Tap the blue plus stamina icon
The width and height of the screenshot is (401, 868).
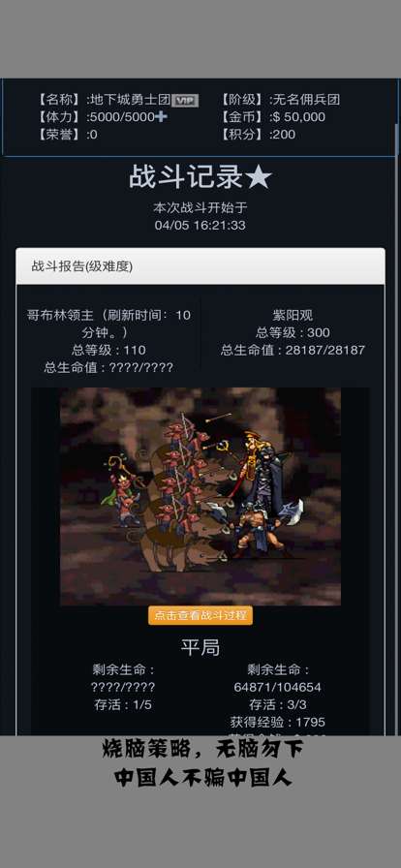[x=162, y=117]
